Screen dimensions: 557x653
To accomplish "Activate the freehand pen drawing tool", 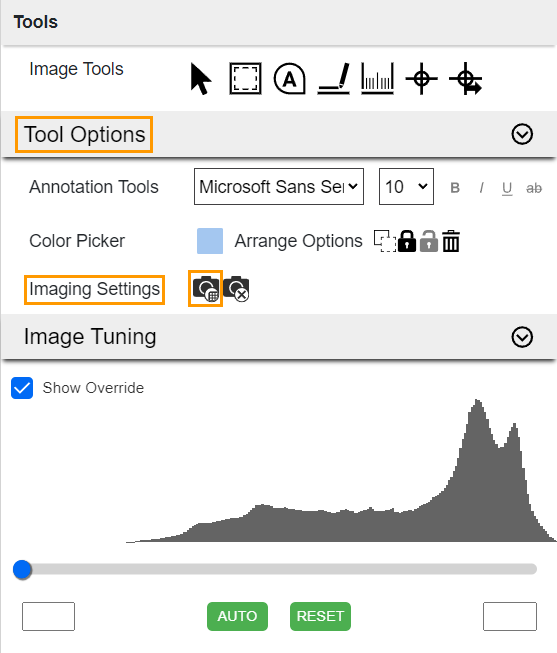I will pos(334,79).
